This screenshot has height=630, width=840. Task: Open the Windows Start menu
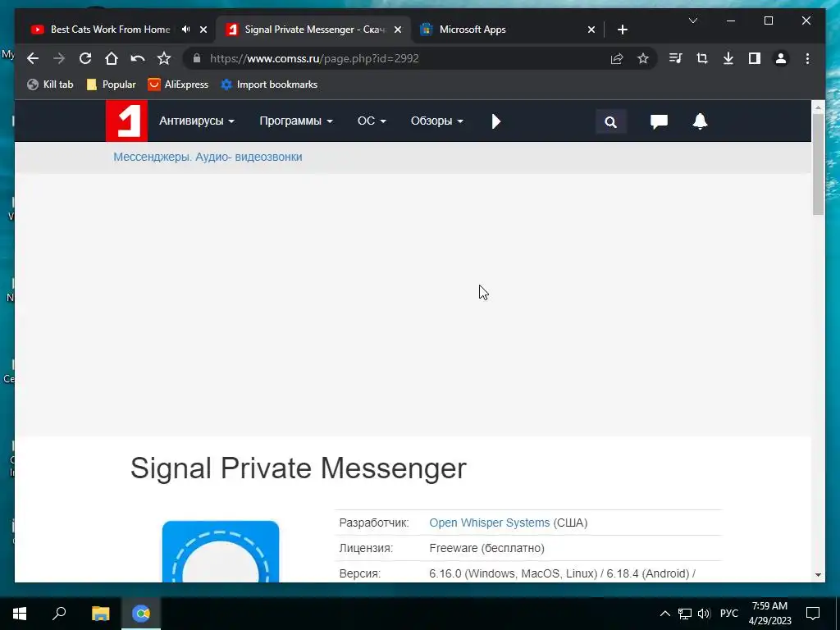(20, 614)
